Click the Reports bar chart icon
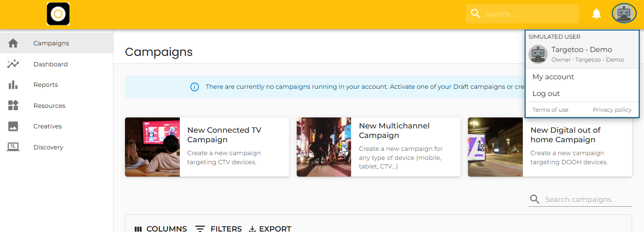This screenshot has height=232, width=644. coord(13,85)
